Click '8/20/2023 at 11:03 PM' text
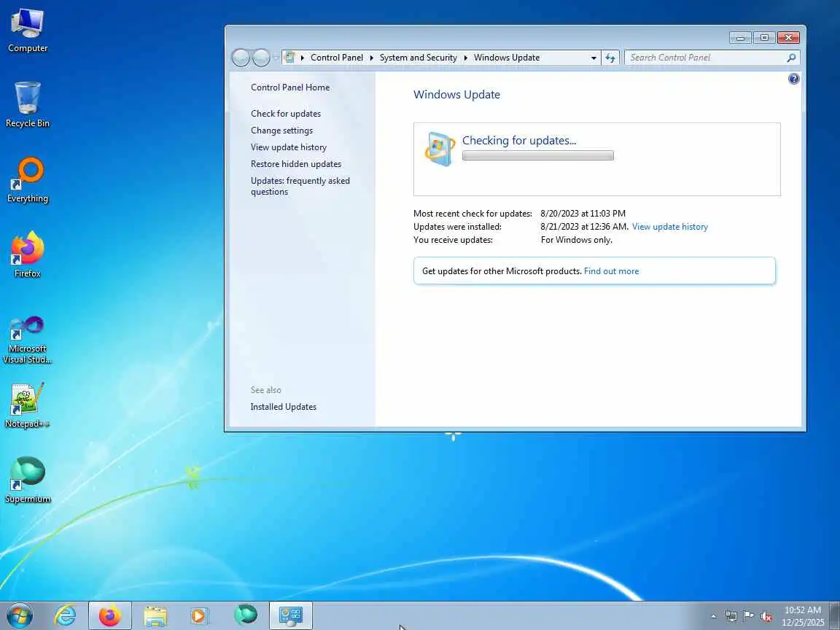Viewport: 840px width, 630px height. click(583, 213)
